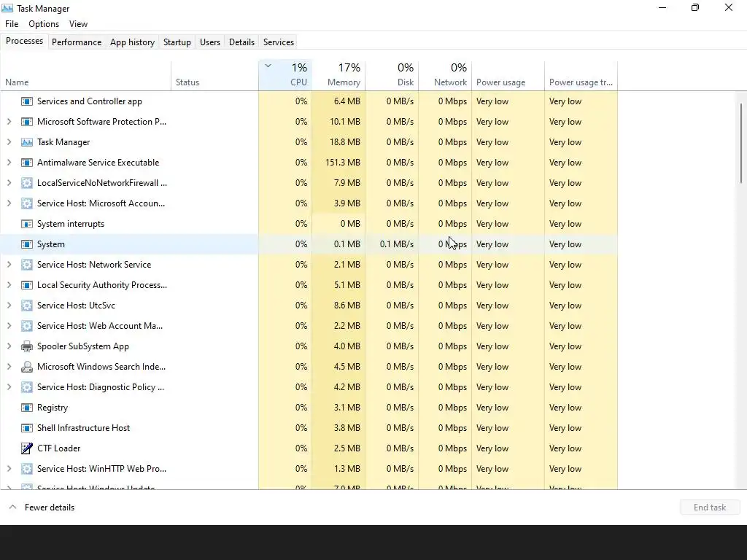This screenshot has height=560, width=747.
Task: Click the Service Host: UtcSvc gear icon
Action: point(27,306)
